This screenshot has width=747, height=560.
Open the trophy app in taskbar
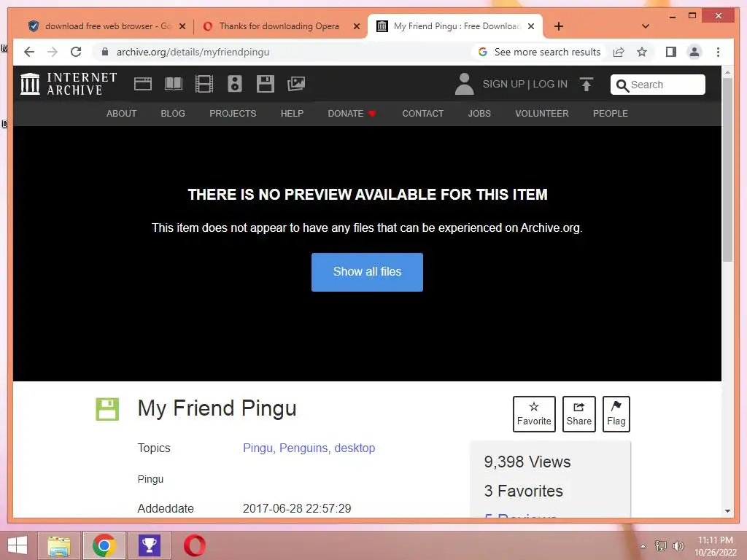(149, 545)
